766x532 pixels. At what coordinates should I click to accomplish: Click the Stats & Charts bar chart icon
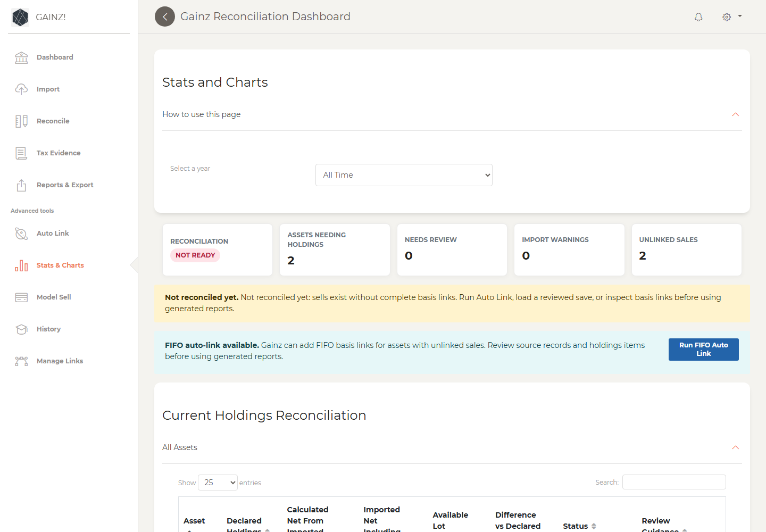21,265
